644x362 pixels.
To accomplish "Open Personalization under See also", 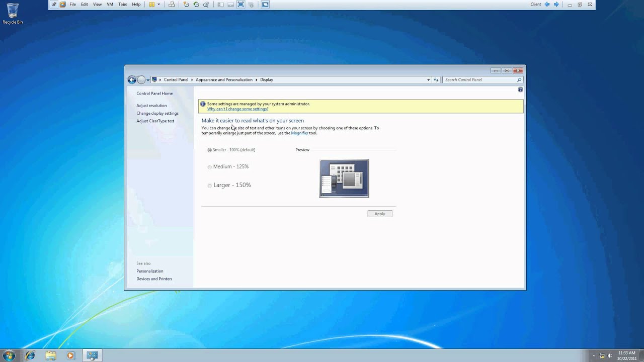I will coord(150,271).
